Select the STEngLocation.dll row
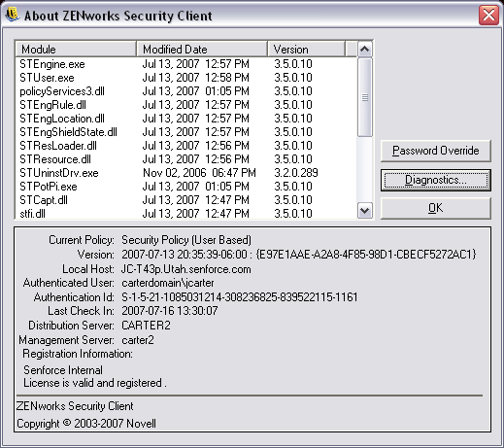The image size is (504, 448). click(186, 119)
